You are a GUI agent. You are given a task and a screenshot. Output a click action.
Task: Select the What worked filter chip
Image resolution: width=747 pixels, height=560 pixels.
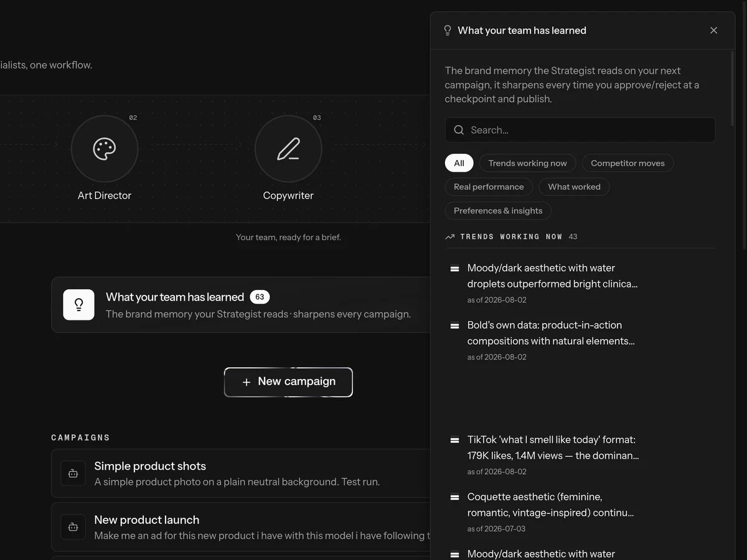click(x=574, y=187)
